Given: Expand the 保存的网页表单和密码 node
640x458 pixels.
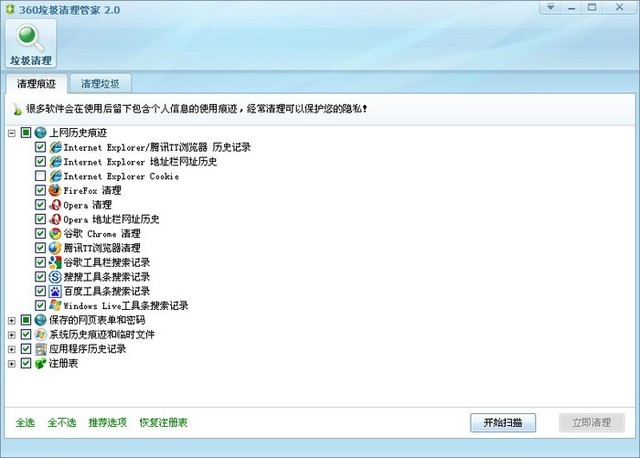Looking at the screenshot, I should pos(12,320).
